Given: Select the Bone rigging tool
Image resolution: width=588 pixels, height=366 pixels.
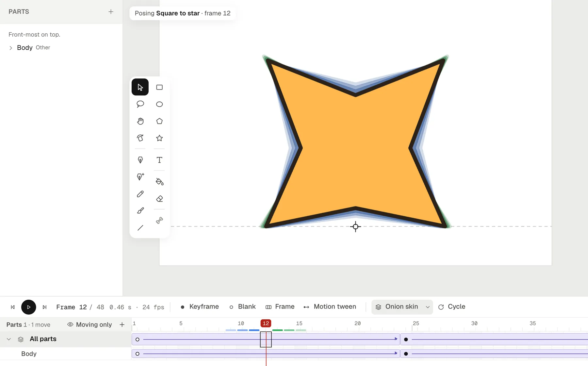Looking at the screenshot, I should click(159, 221).
